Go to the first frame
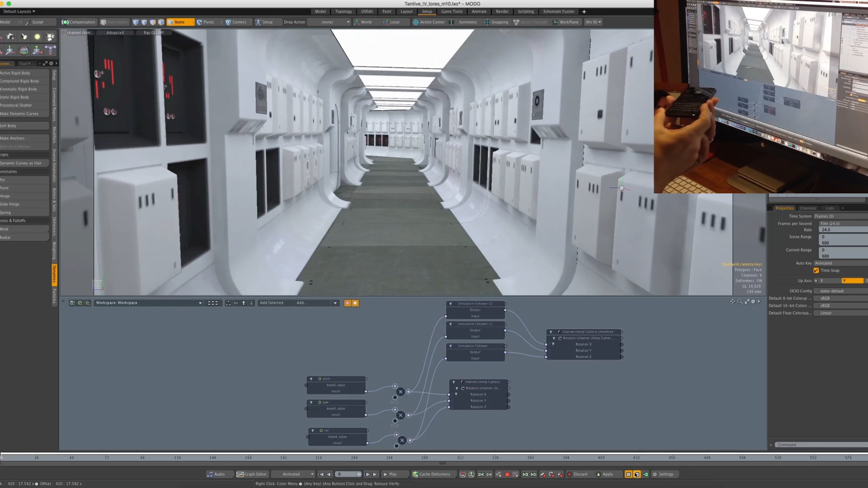 click(x=321, y=474)
